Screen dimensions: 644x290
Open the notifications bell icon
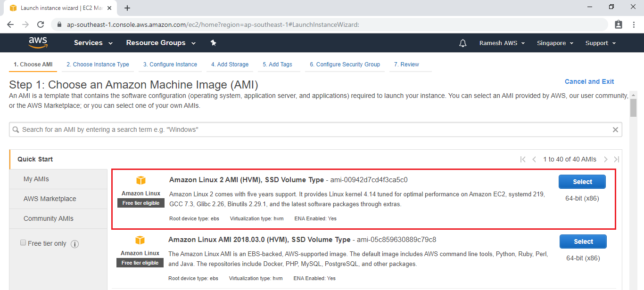[x=463, y=43]
